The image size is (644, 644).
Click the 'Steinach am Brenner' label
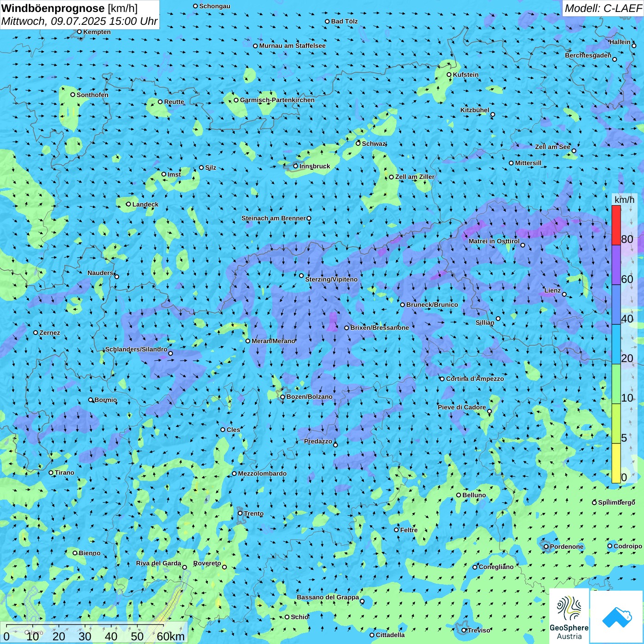[273, 218]
